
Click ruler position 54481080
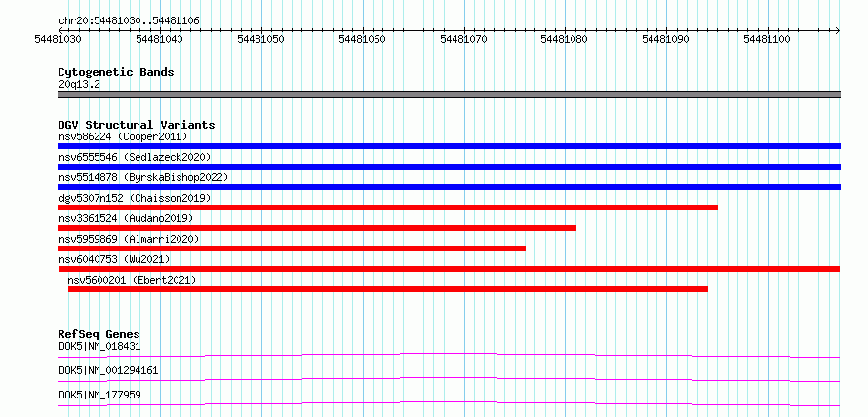(x=565, y=39)
